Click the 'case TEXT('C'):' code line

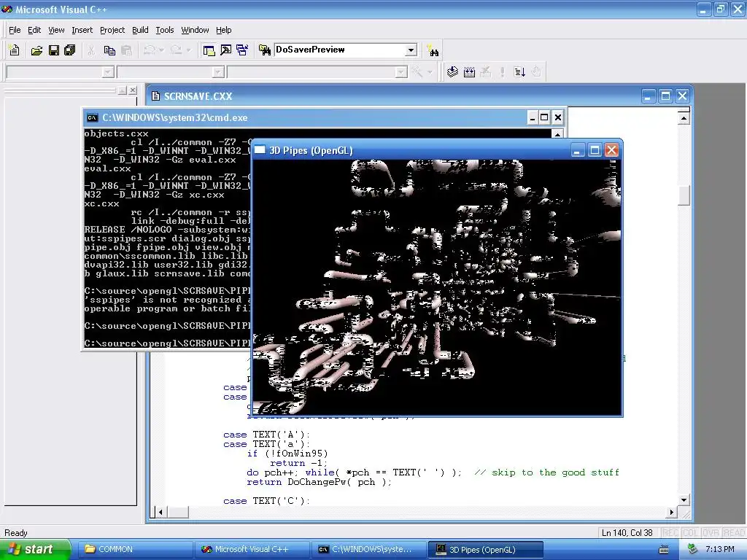point(267,500)
